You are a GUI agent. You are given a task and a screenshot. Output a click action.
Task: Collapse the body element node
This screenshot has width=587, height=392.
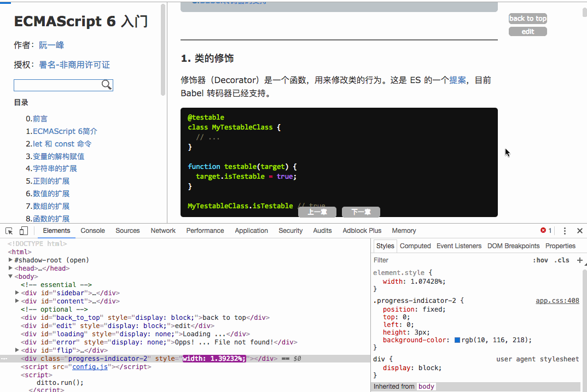point(10,276)
